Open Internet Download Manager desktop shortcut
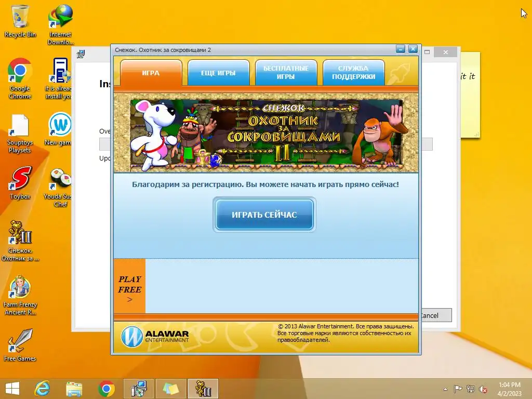Image resolution: width=532 pixels, height=399 pixels. 60,24
